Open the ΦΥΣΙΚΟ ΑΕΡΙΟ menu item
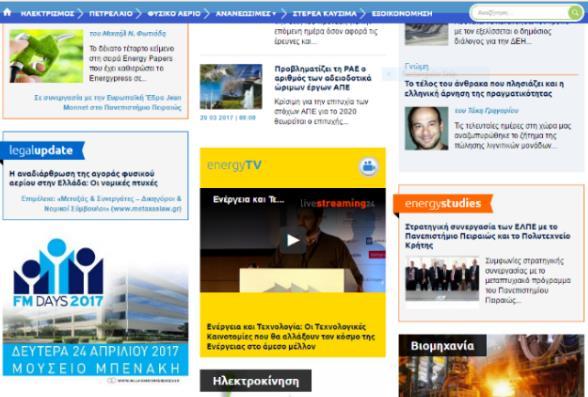The image size is (588, 397). [174, 13]
